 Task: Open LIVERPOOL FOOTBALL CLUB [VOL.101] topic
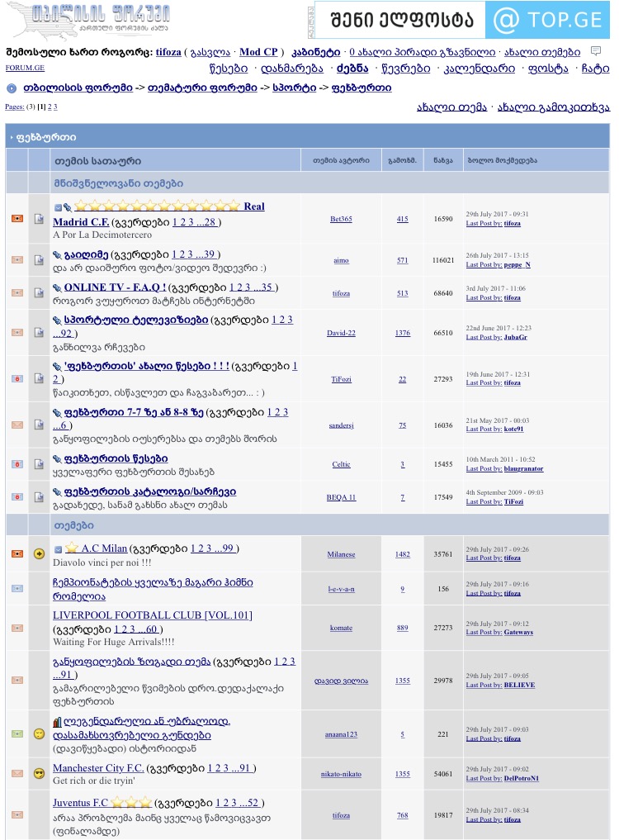(153, 615)
